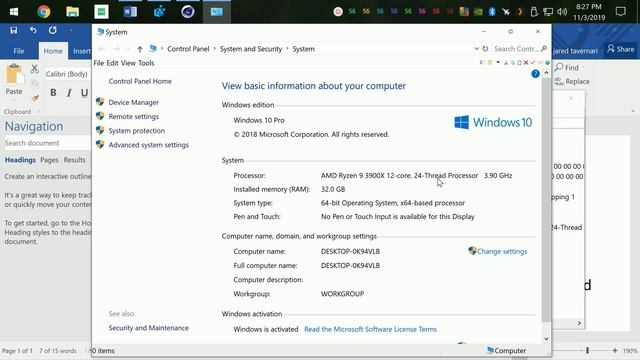Open the Windows Start menu
Screen dimensions: 640x360
tap(13, 12)
